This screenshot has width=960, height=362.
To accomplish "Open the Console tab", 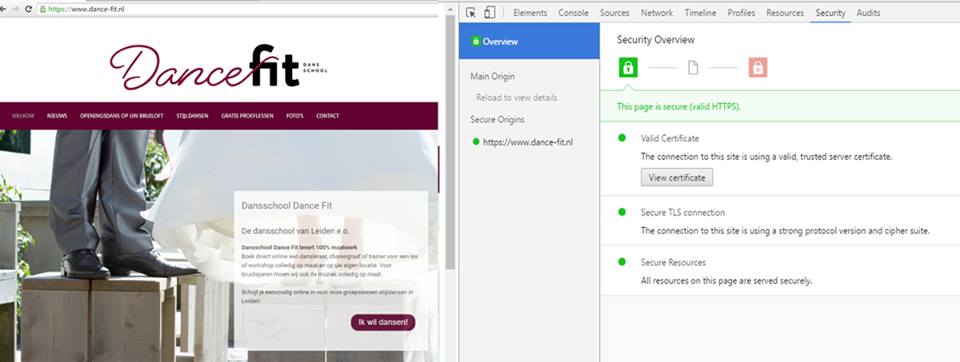I will [x=573, y=13].
